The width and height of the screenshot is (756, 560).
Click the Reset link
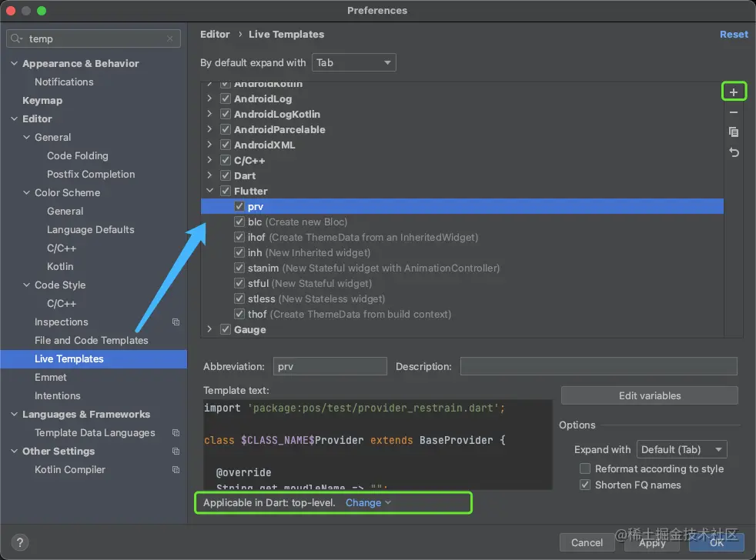[x=734, y=34]
